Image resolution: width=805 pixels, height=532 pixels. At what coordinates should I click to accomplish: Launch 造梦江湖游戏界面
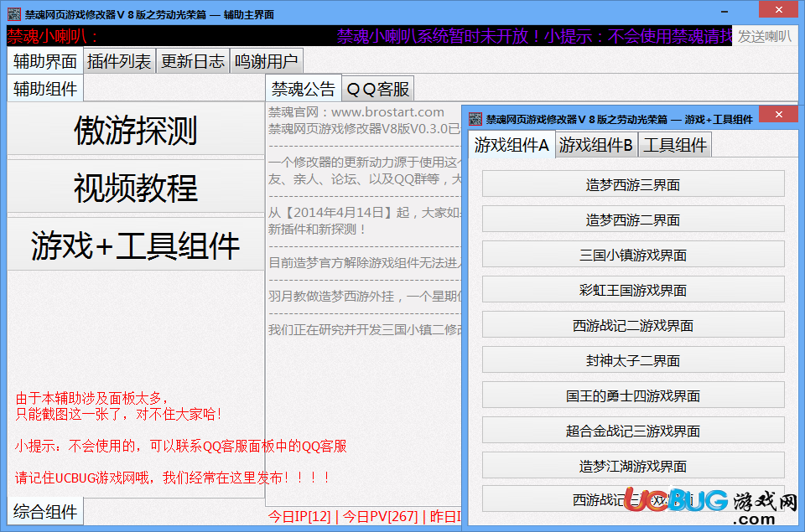click(633, 465)
